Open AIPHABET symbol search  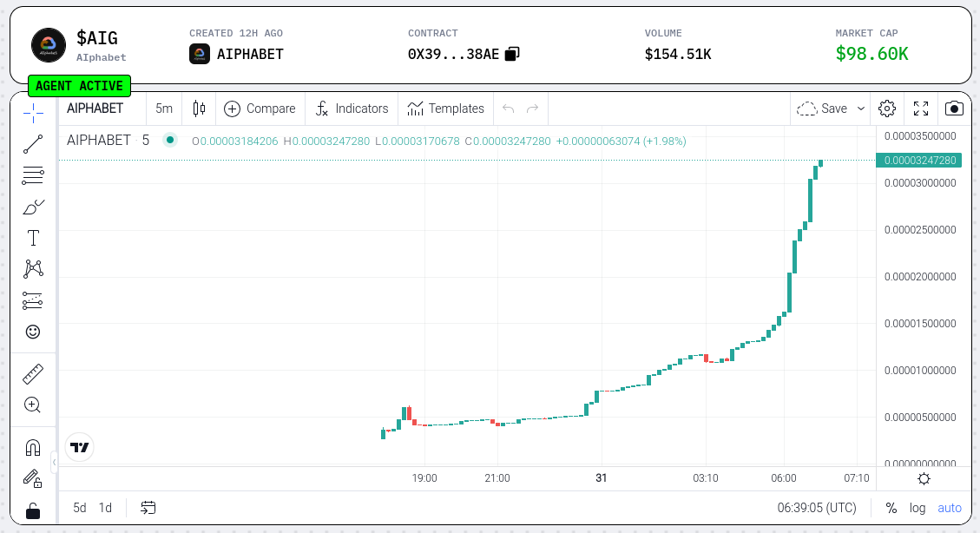95,109
